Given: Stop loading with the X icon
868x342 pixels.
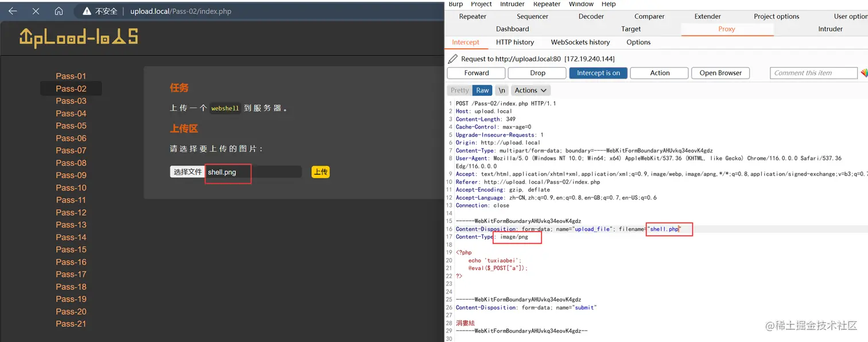Looking at the screenshot, I should click(36, 11).
